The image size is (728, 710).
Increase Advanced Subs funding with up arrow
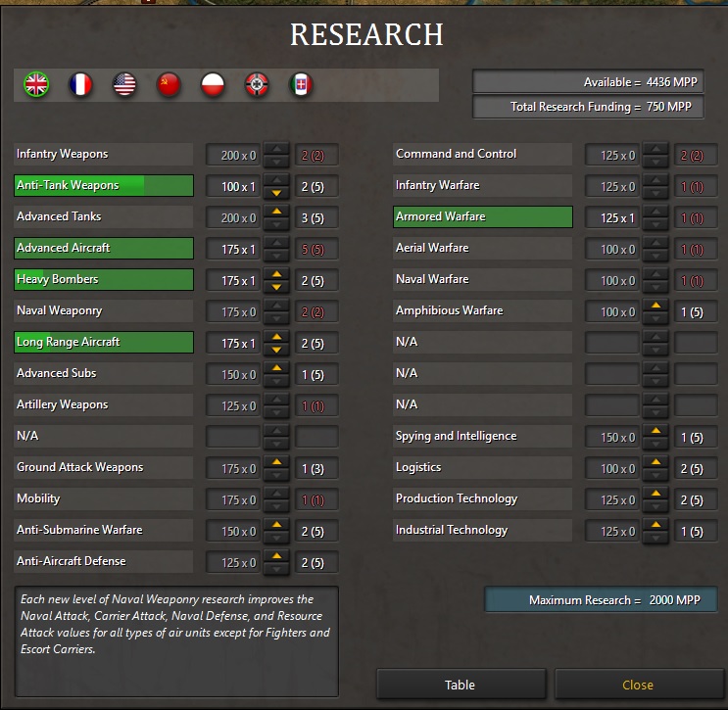click(x=276, y=368)
